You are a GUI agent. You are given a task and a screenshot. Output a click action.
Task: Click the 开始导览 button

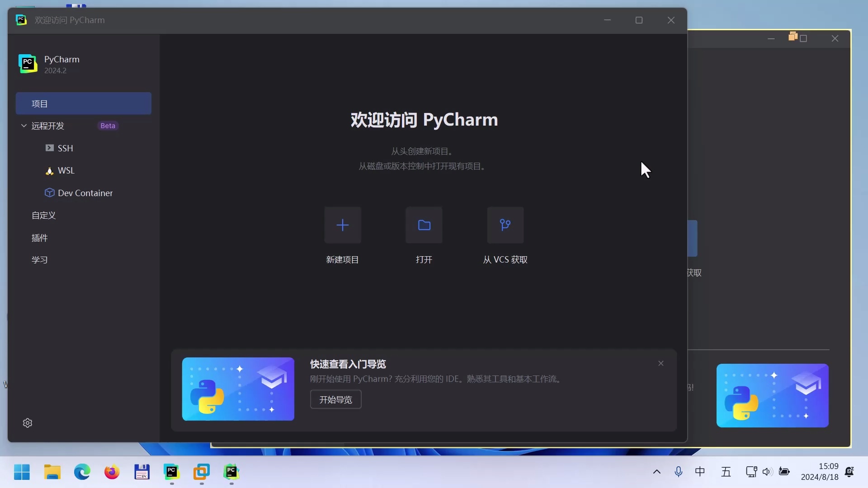tap(335, 399)
